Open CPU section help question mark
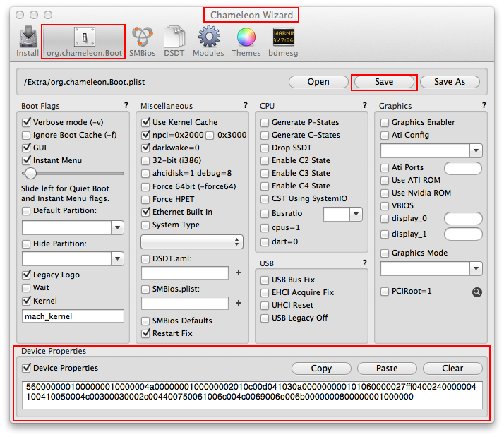The image size is (504, 437). (x=364, y=105)
